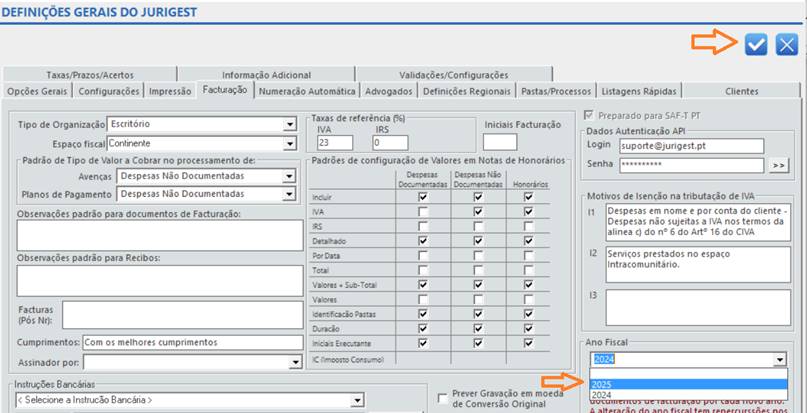Choose 2024 in Ano Fiscal list

(x=688, y=394)
